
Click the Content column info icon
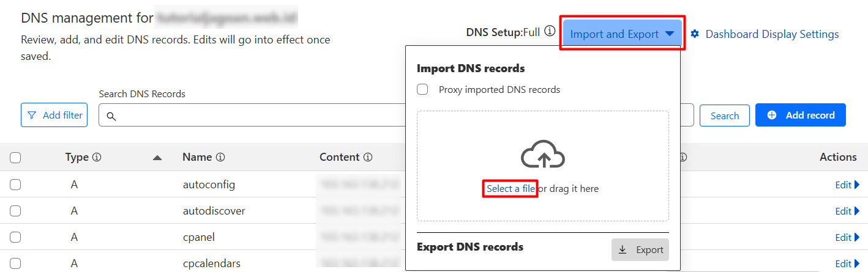[368, 157]
